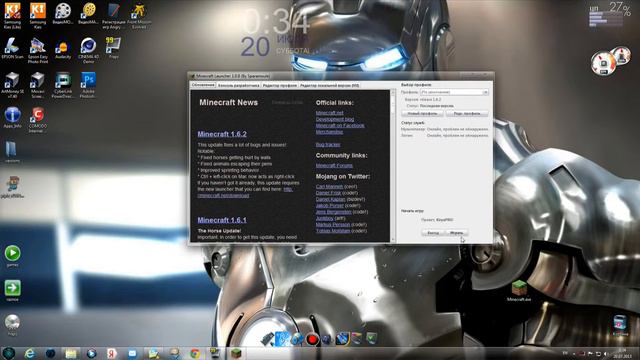
Task: Open Carl Manneh's Twitter link
Action: coord(329,187)
